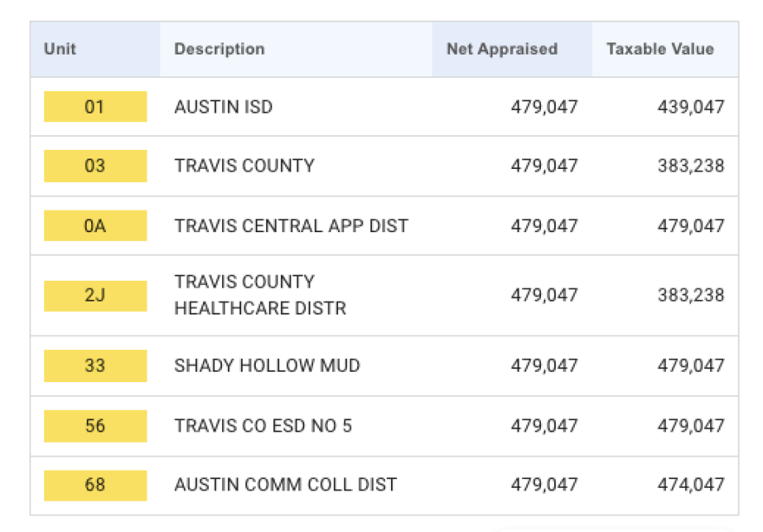Click the unit 56 badge
The height and width of the screenshot is (532, 763).
pos(95,426)
